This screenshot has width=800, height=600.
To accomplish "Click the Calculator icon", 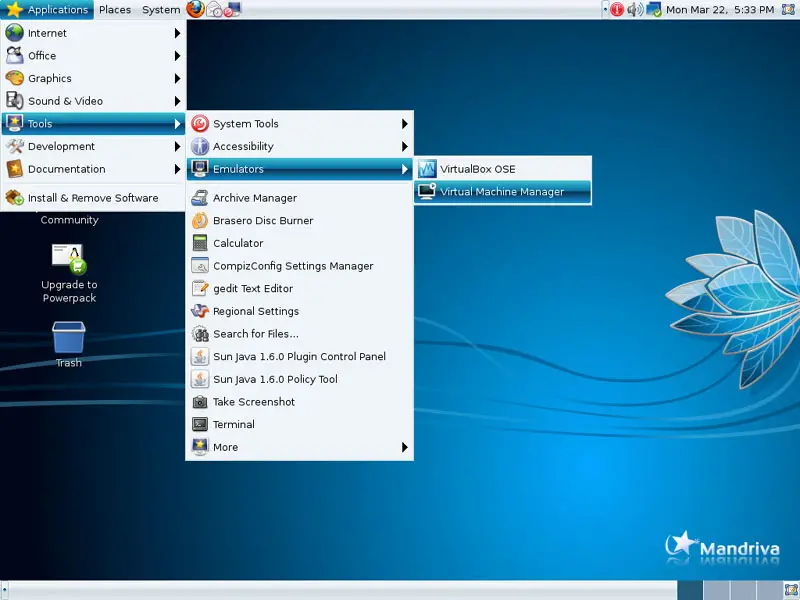I will click(199, 243).
